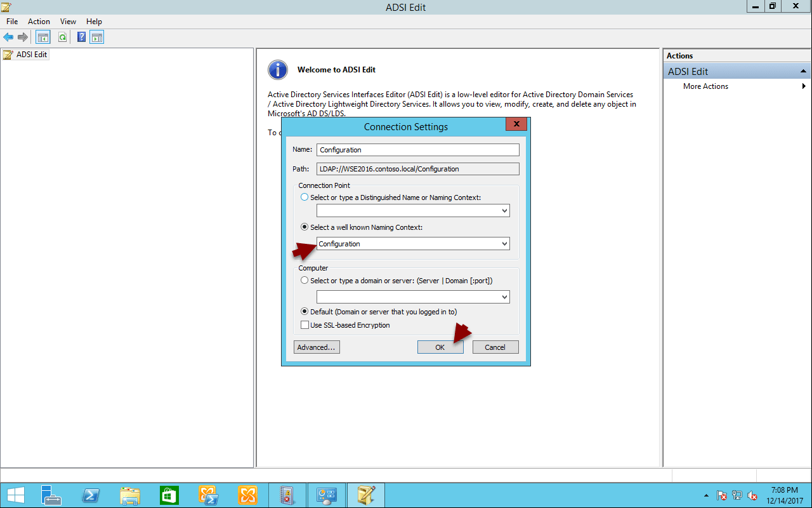Click the Welcome to ADSI Edit heading

click(x=336, y=70)
